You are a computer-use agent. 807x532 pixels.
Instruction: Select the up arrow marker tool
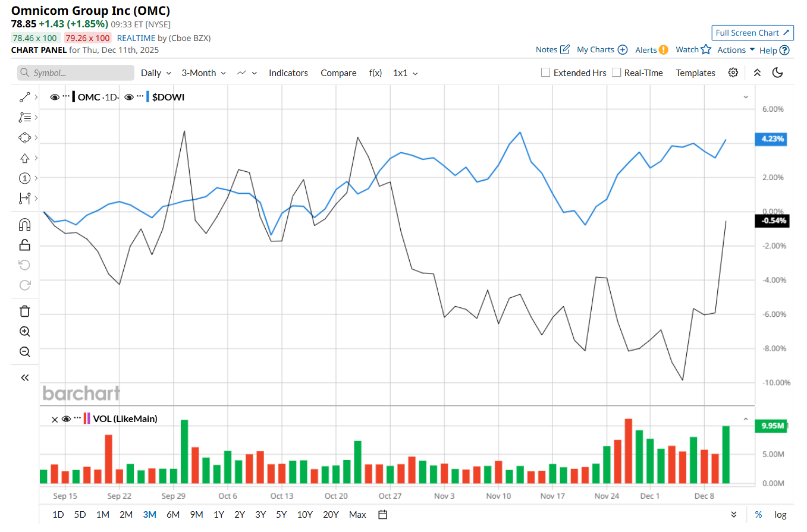click(x=24, y=158)
